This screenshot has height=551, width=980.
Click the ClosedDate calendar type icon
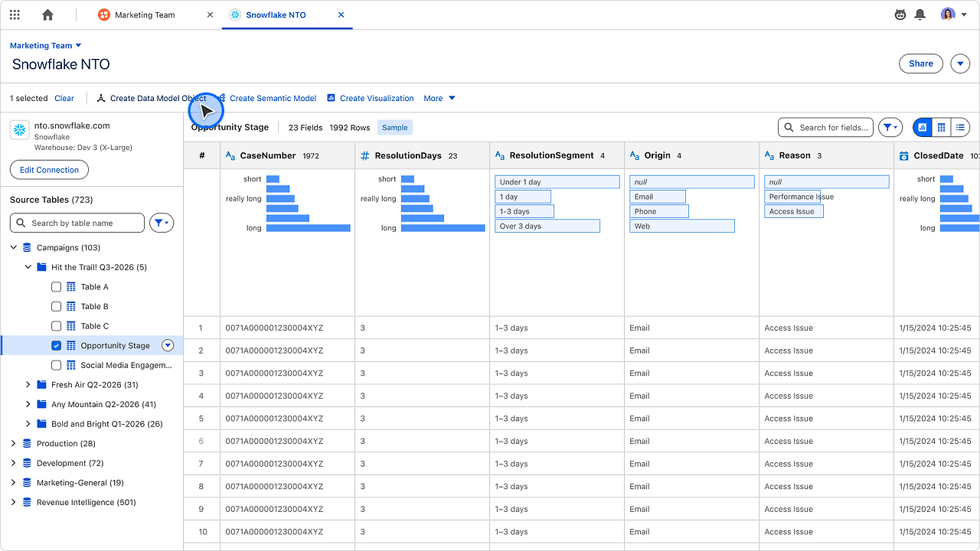[904, 155]
